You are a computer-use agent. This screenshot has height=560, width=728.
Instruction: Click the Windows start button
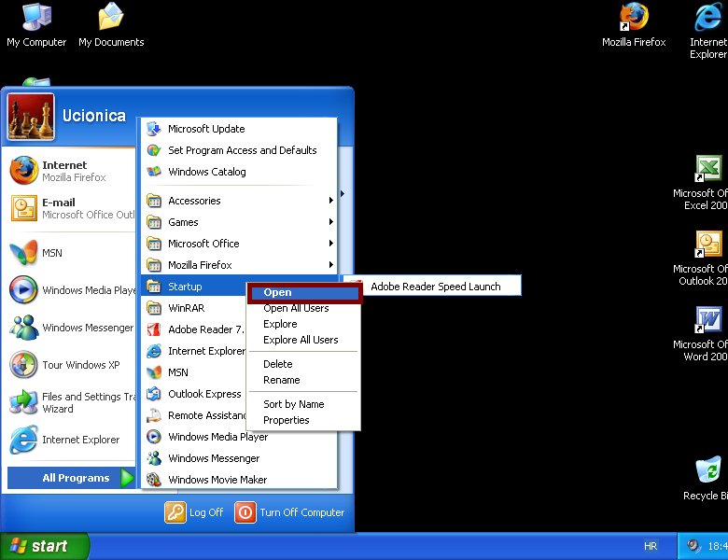(x=44, y=546)
